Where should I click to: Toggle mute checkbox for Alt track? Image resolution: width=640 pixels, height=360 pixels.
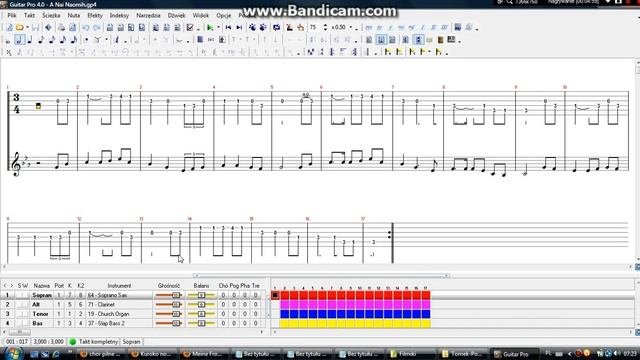click(x=25, y=304)
